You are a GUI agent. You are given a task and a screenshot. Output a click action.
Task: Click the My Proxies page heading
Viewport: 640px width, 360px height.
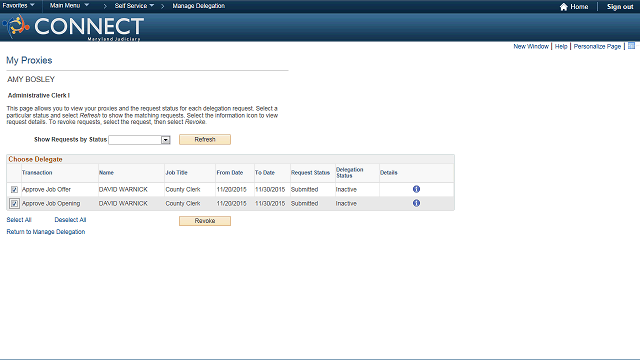point(29,60)
